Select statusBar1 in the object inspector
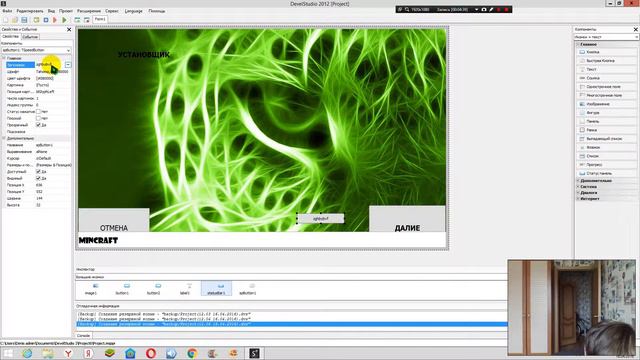This screenshot has width=640, height=360. [x=216, y=289]
